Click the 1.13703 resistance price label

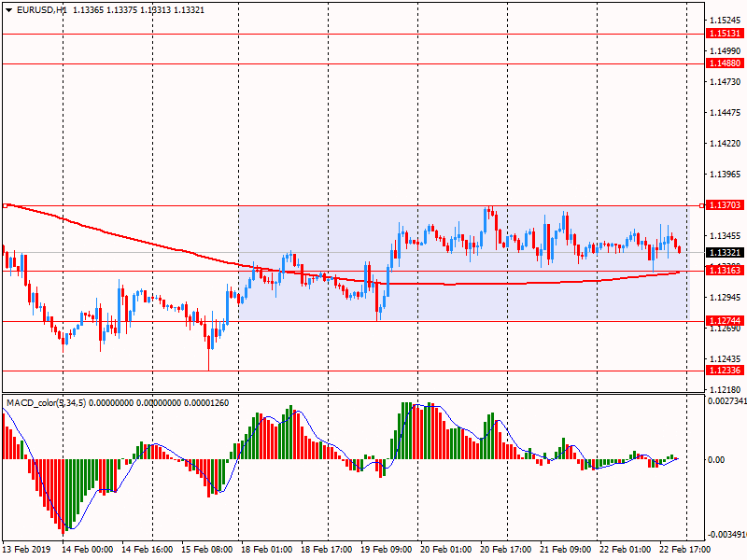(x=724, y=205)
